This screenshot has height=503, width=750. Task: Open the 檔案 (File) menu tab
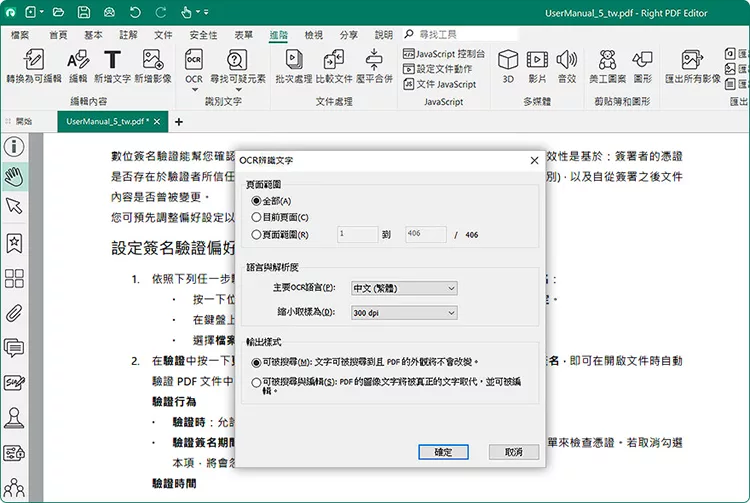click(20, 35)
